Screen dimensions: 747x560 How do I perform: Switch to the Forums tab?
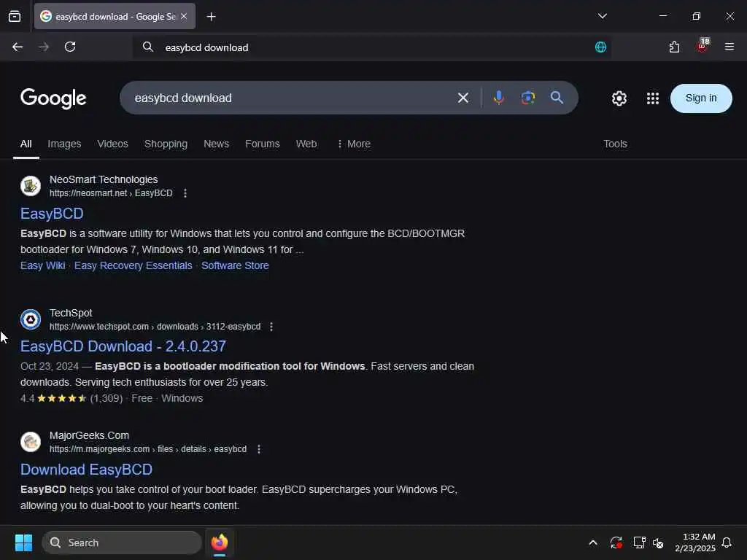pyautogui.click(x=263, y=144)
